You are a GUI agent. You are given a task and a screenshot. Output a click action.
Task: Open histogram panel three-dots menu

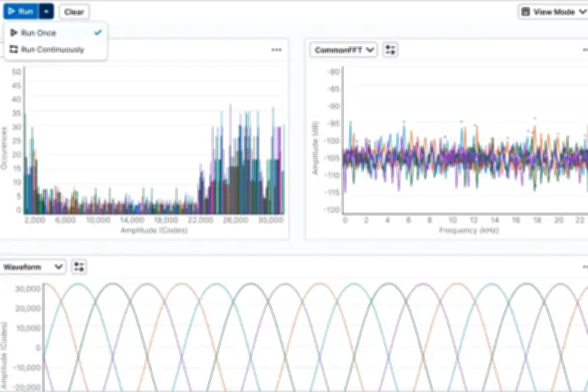276,49
